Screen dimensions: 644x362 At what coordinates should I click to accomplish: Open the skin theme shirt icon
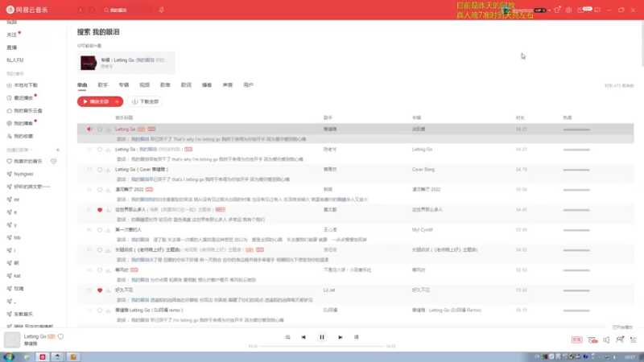click(557, 10)
